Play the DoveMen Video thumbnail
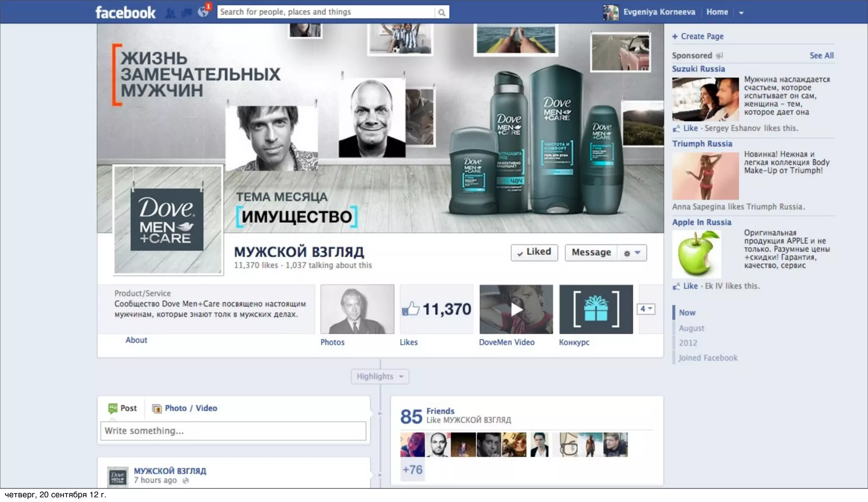Viewport: 868px width, 502px height. (x=516, y=309)
